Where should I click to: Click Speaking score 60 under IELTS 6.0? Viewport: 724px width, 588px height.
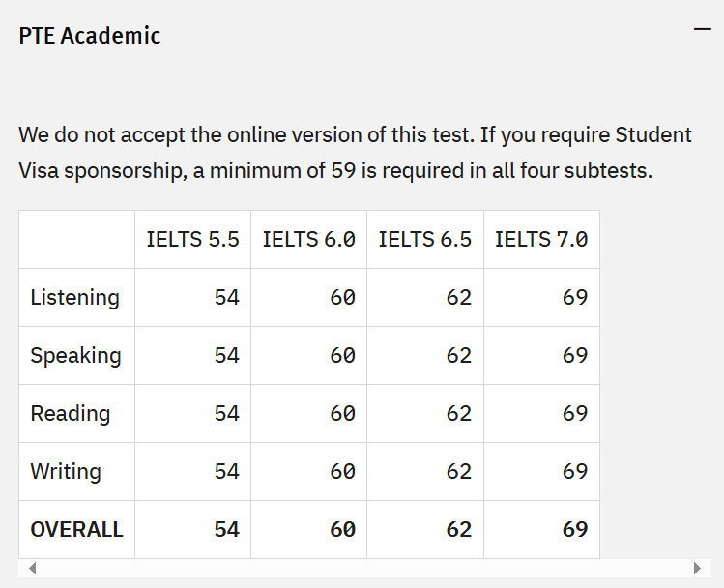point(342,355)
